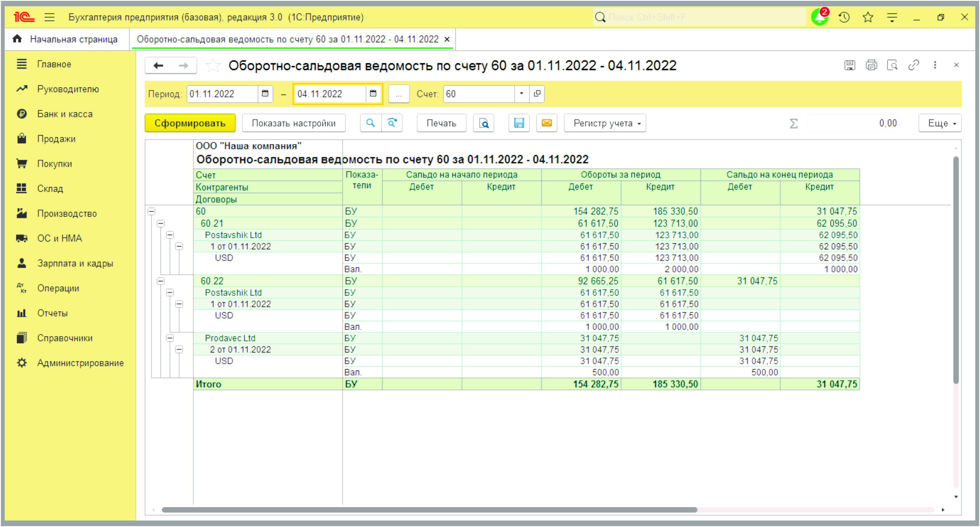Save report via blue diskette icon
This screenshot has width=980, height=527.
[519, 123]
